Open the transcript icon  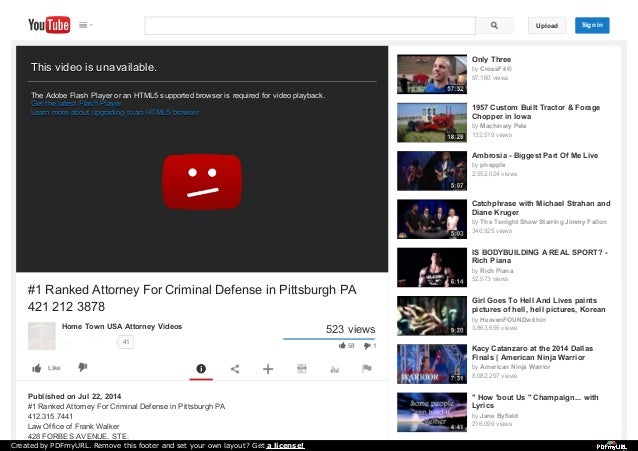coord(302,369)
